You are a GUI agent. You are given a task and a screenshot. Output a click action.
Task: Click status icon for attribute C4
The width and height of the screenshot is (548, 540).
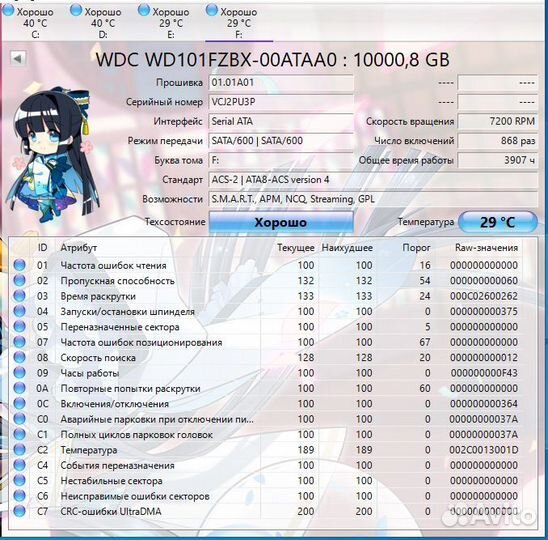click(20, 465)
